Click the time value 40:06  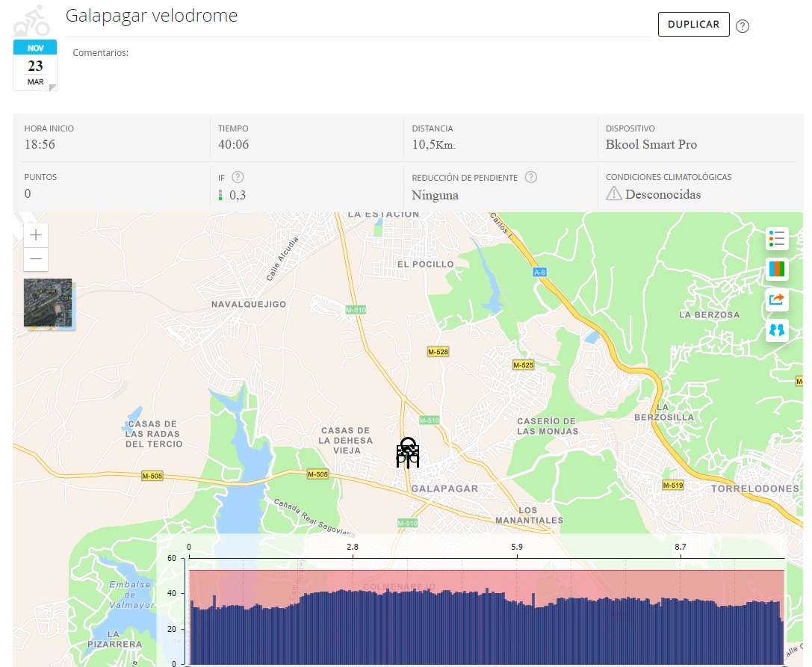234,144
